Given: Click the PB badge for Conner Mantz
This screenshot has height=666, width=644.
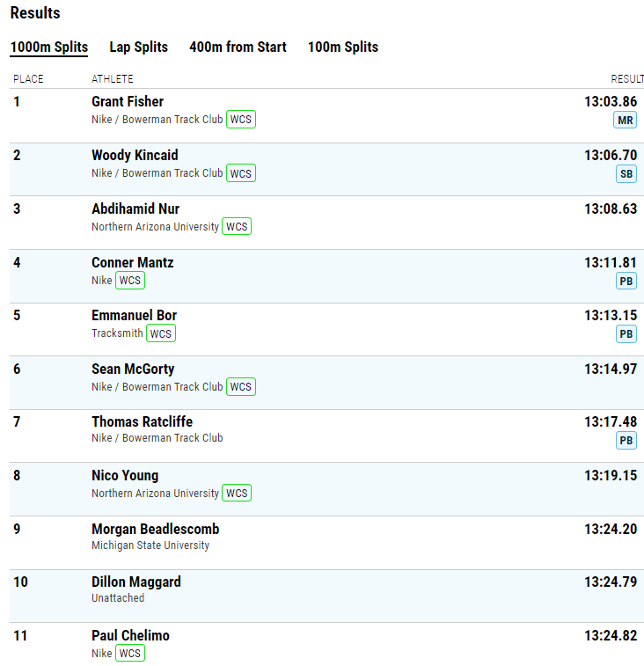Looking at the screenshot, I should pyautogui.click(x=626, y=281).
